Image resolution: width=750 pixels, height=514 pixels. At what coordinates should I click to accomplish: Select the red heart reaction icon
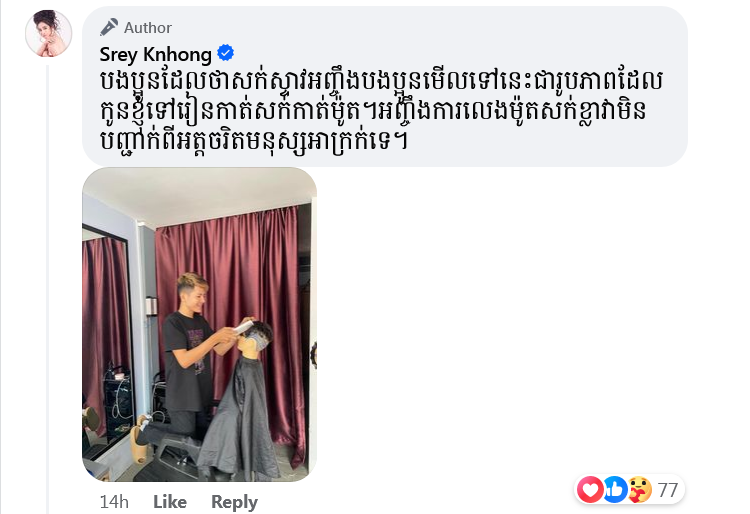[x=590, y=490]
